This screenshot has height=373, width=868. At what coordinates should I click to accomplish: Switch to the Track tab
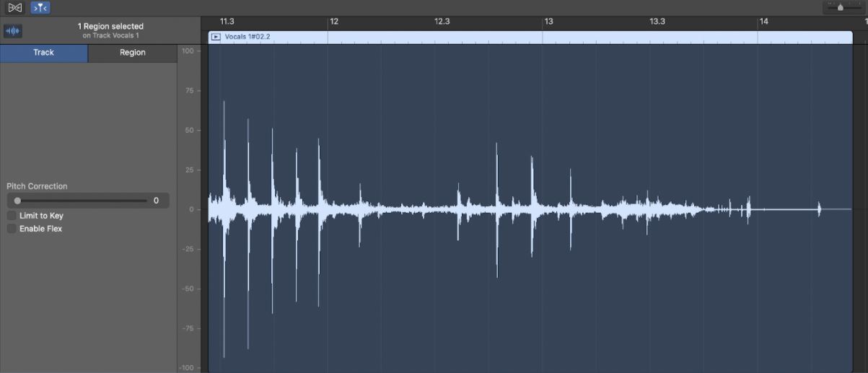pos(44,53)
